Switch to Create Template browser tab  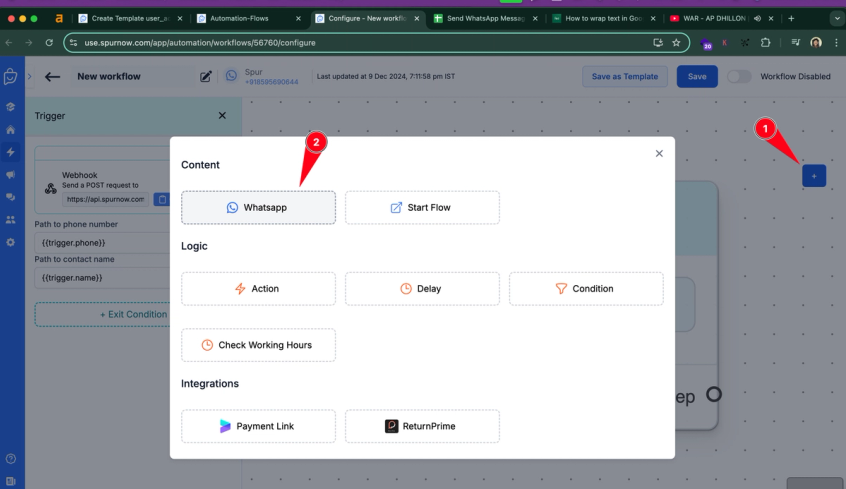[x=131, y=18]
